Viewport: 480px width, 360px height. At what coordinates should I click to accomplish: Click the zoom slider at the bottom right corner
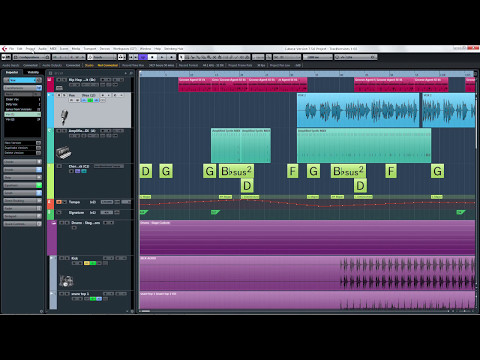pos(465,311)
